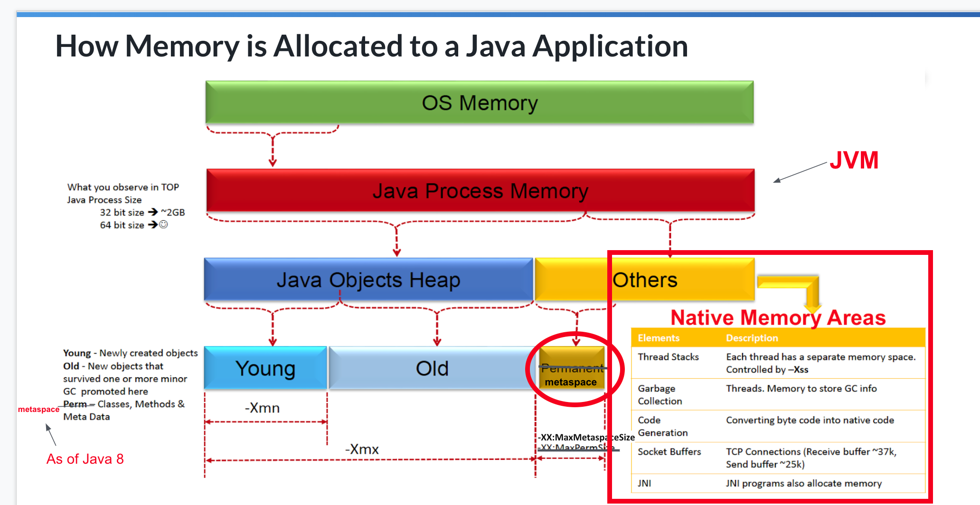The width and height of the screenshot is (980, 505).
Task: Click the red JVM label
Action: pyautogui.click(x=854, y=160)
